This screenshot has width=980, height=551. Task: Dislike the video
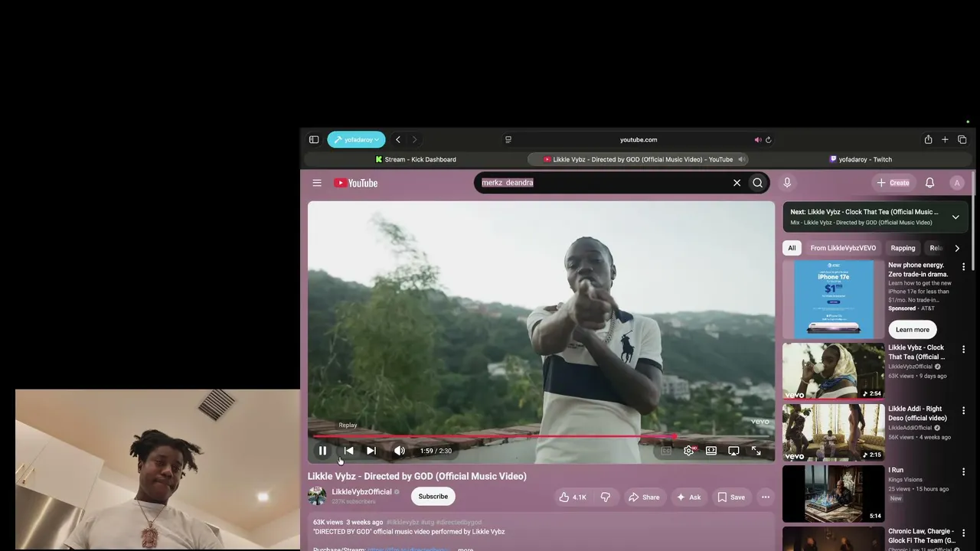606,497
